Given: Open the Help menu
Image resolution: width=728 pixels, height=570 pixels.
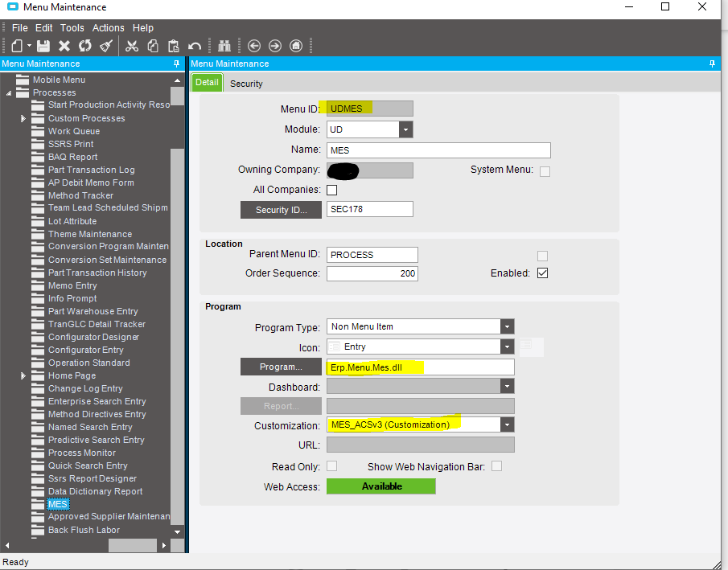Looking at the screenshot, I should click(x=143, y=28).
